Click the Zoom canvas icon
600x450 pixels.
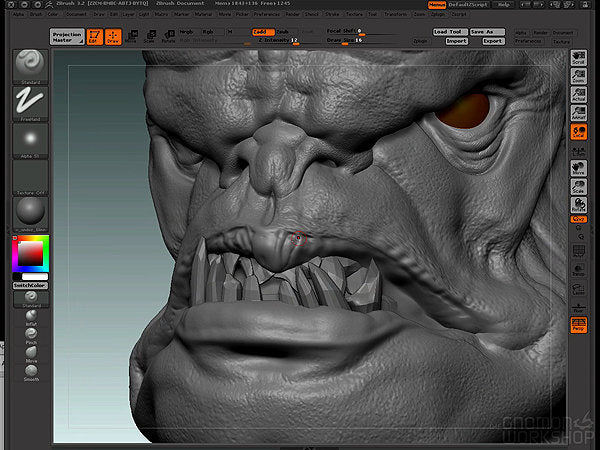coord(578,78)
